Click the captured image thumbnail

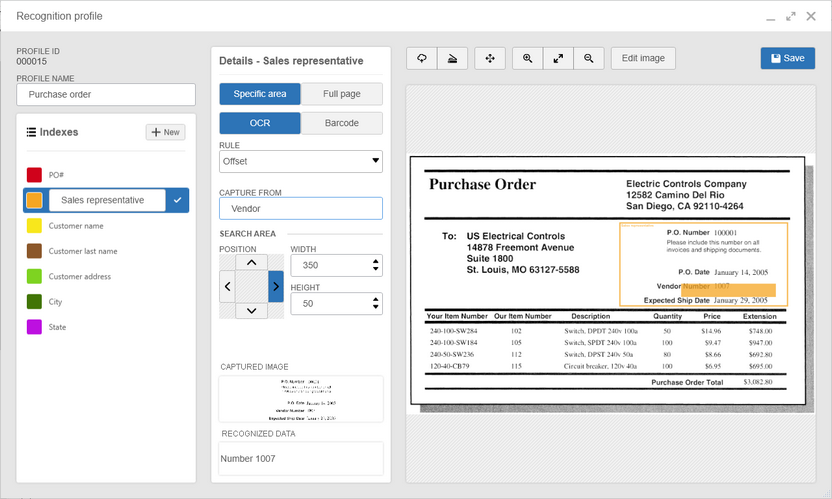[301, 399]
